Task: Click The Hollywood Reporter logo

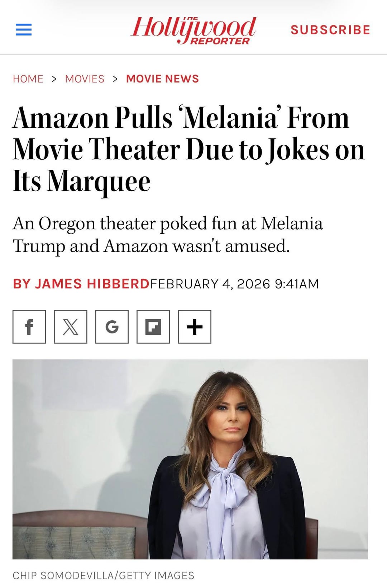Action: [193, 30]
